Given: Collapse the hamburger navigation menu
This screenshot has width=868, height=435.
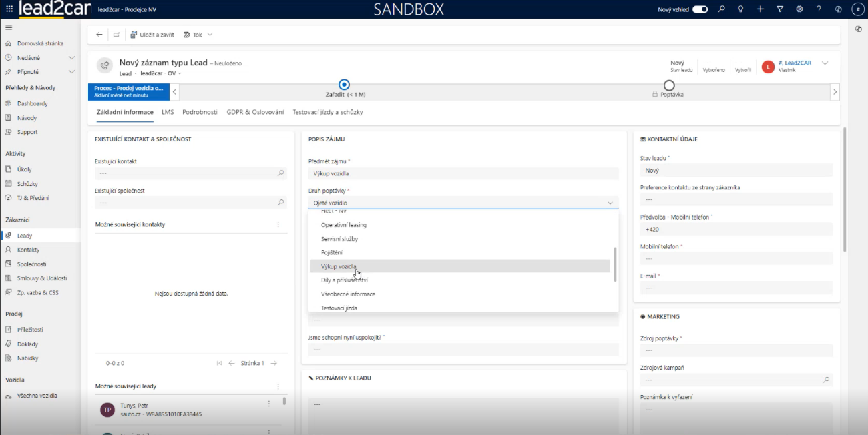Looking at the screenshot, I should click(x=9, y=28).
